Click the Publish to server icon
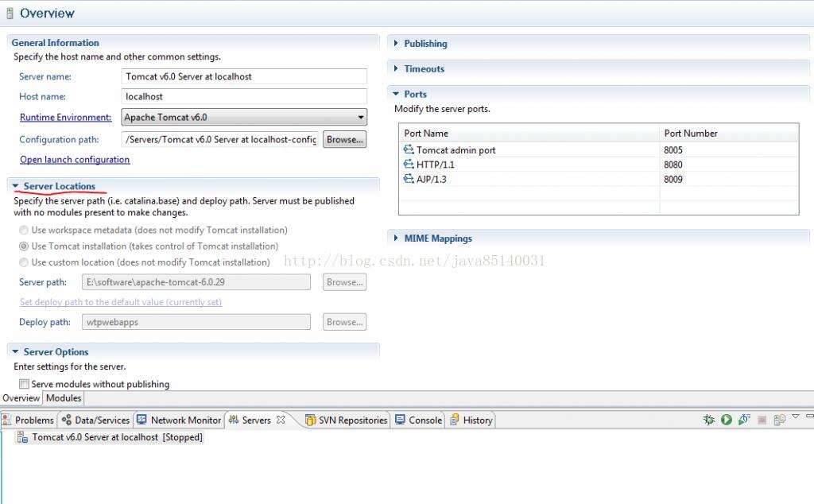This screenshot has width=814, height=504. click(x=779, y=420)
